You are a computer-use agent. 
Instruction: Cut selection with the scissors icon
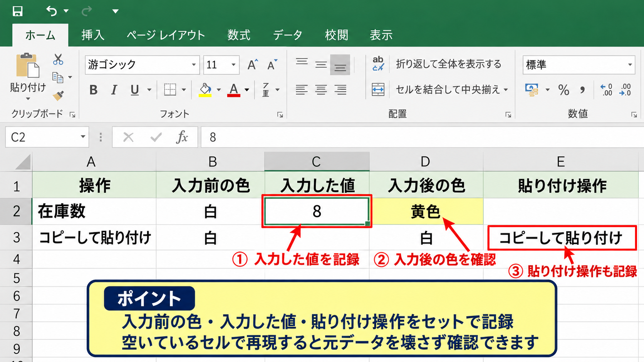(58, 59)
